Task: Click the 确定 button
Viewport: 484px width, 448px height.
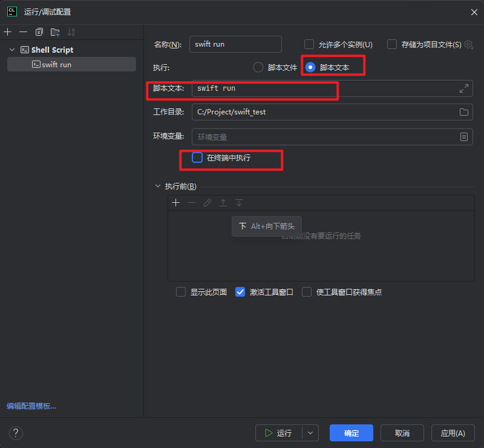Action: coord(351,433)
